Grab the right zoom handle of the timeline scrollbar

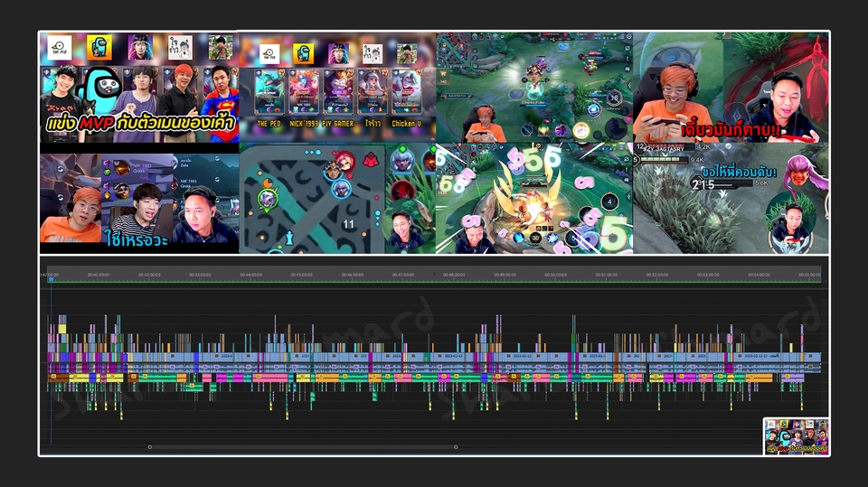(456, 447)
